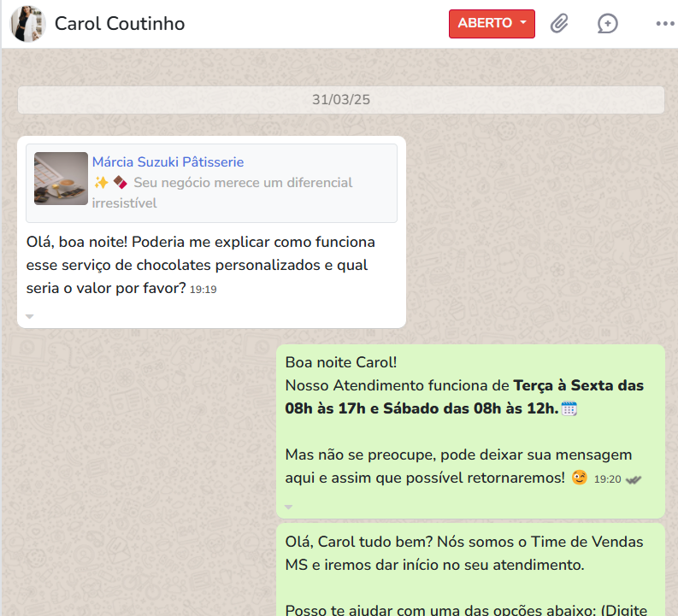The image size is (678, 616).
Task: Click the text 'Mas não se preocupe'
Action: pyautogui.click(x=361, y=455)
